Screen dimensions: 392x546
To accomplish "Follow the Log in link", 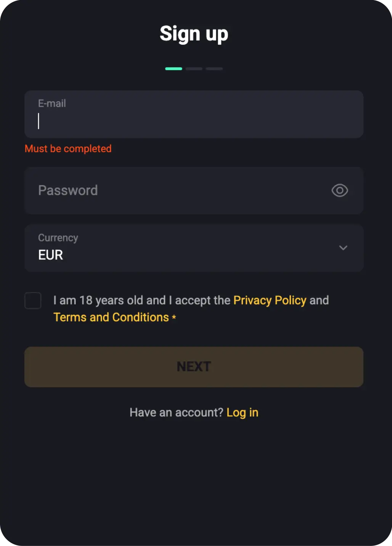I will coord(242,412).
